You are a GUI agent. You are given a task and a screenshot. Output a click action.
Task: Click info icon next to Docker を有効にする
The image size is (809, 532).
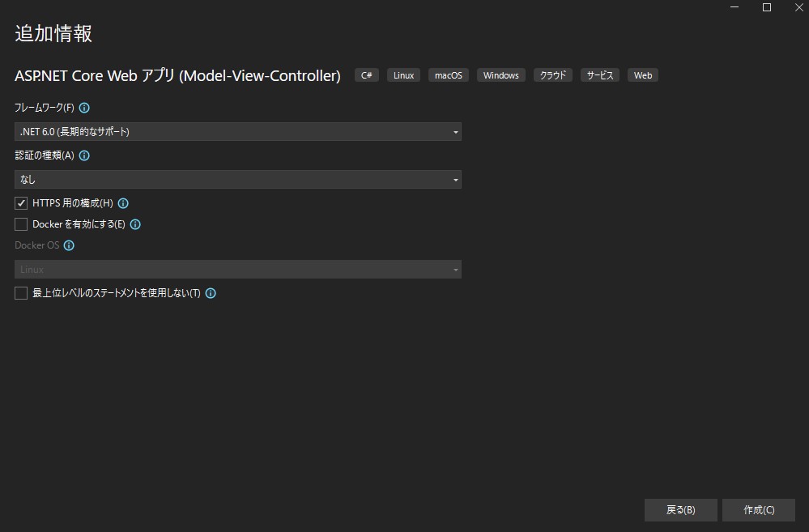click(135, 224)
